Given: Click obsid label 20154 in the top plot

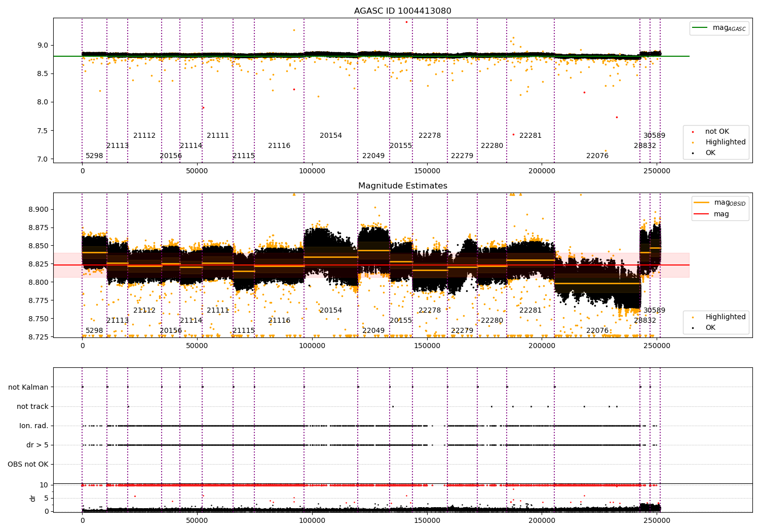Looking at the screenshot, I should click(x=331, y=136).
